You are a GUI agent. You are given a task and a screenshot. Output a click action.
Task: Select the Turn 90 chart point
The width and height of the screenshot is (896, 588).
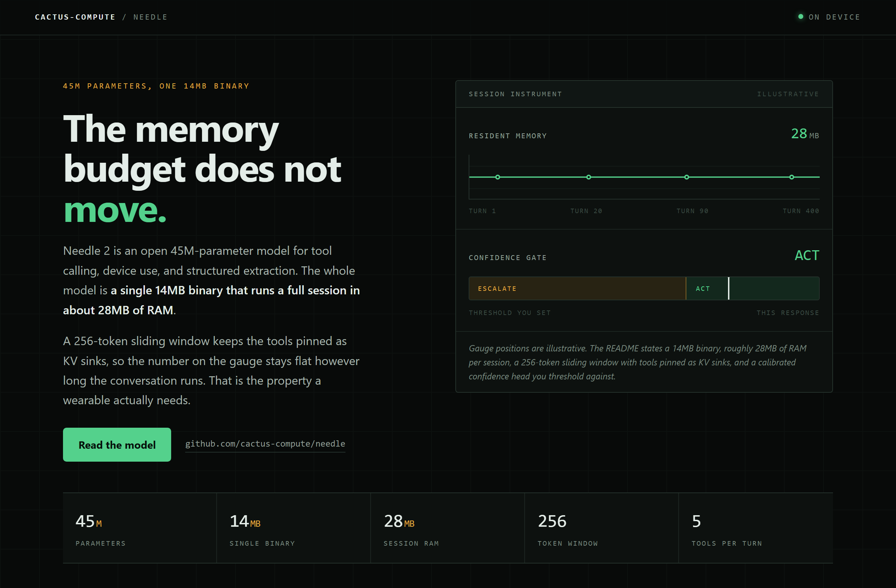(x=687, y=177)
